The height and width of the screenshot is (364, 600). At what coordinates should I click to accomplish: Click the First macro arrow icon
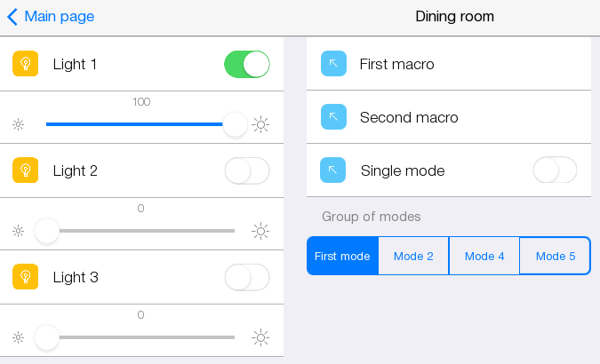click(333, 64)
